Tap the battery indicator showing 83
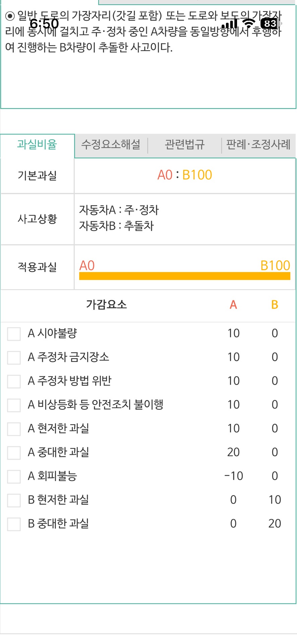The width and height of the screenshot is (297, 644). (271, 23)
